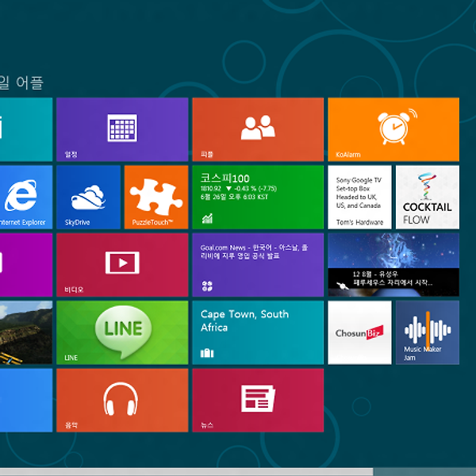Open the mountain landscape photo tile
This screenshot has height=476, width=476.
[26, 332]
